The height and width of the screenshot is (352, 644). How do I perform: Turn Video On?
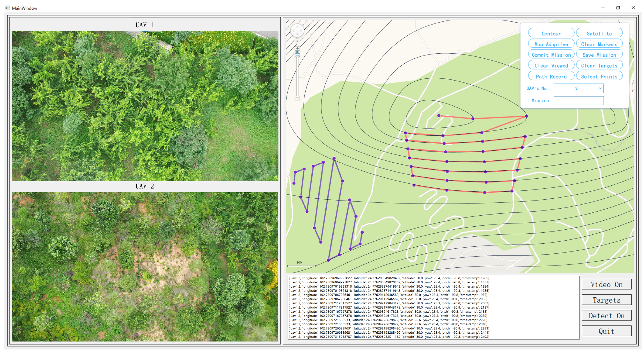point(606,284)
